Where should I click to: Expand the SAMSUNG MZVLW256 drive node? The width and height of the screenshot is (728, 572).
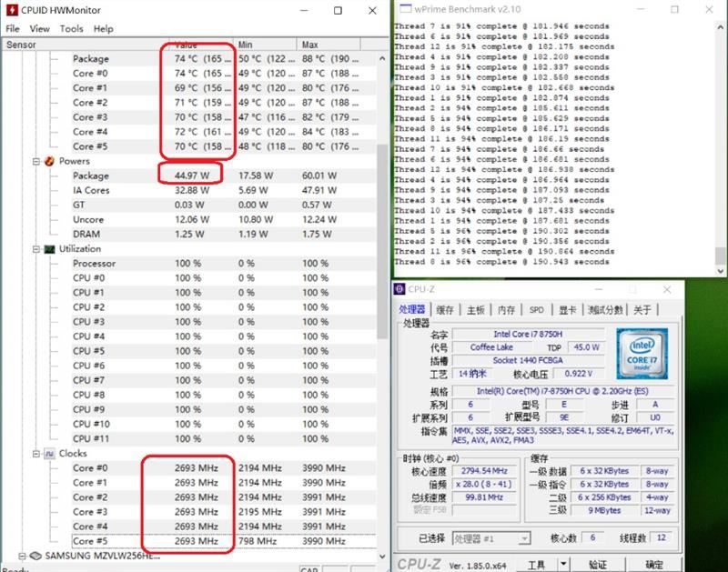(x=22, y=556)
